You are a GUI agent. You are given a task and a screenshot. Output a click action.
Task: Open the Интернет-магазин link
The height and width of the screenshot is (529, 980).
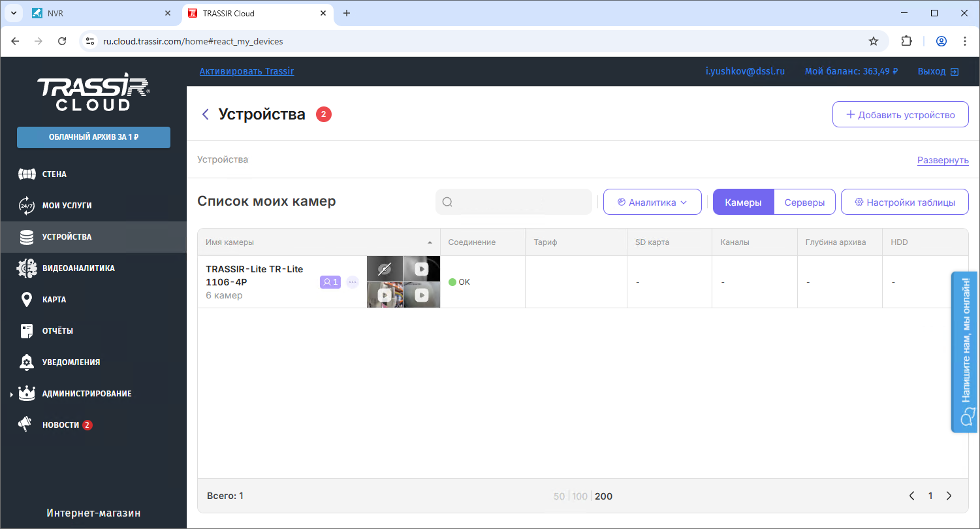[x=93, y=513]
